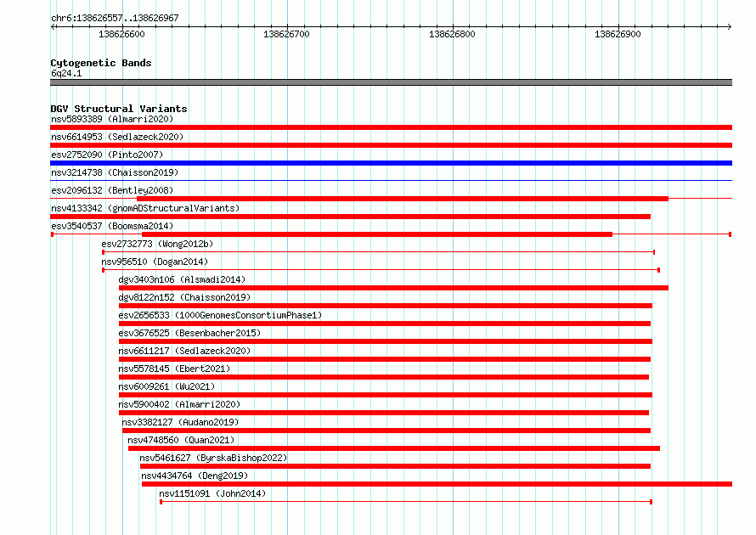Click ruler position 138626700
The image size is (756, 535).
tap(286, 34)
